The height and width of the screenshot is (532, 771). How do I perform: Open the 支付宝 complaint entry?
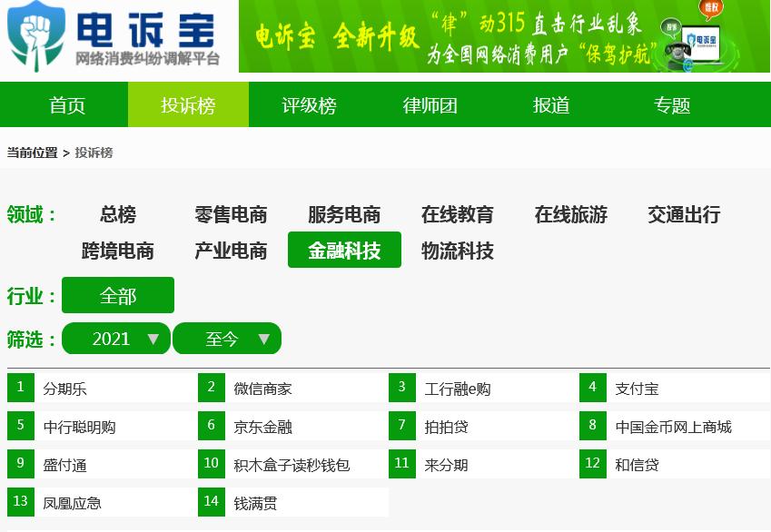(x=638, y=388)
